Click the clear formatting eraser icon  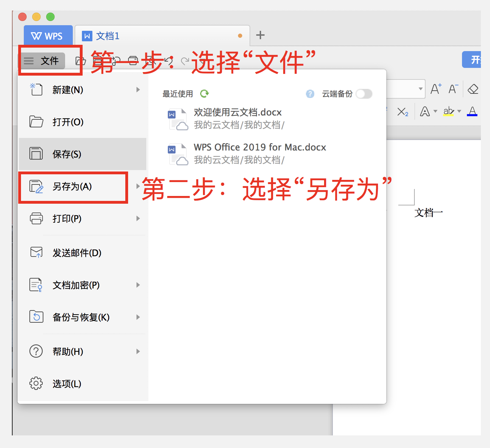tap(473, 89)
